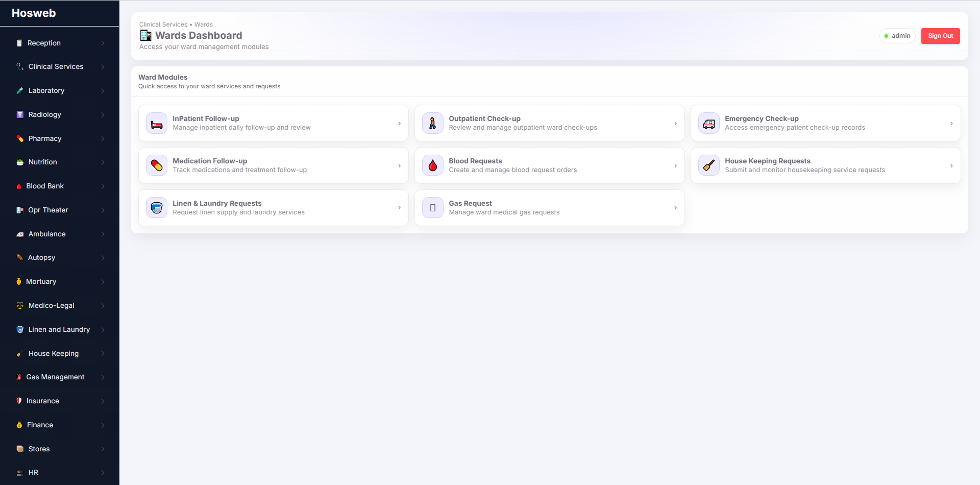Image resolution: width=980 pixels, height=485 pixels.
Task: Click the Gas Request card arrow
Action: tap(675, 208)
